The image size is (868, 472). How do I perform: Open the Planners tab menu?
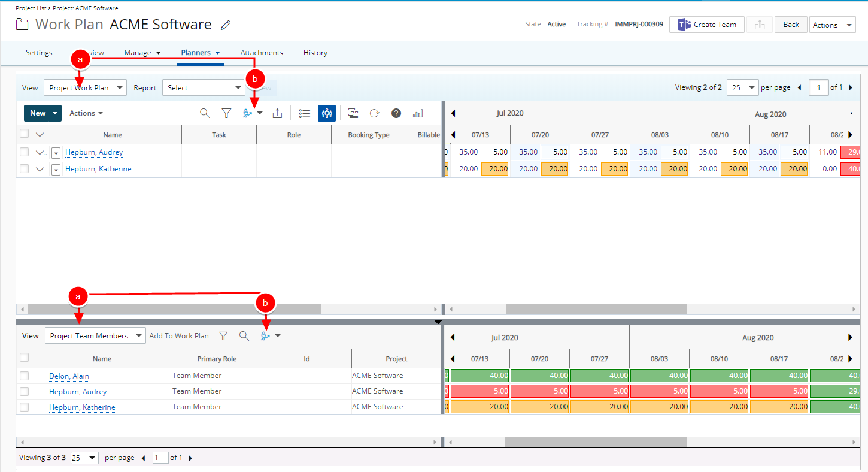pyautogui.click(x=201, y=53)
